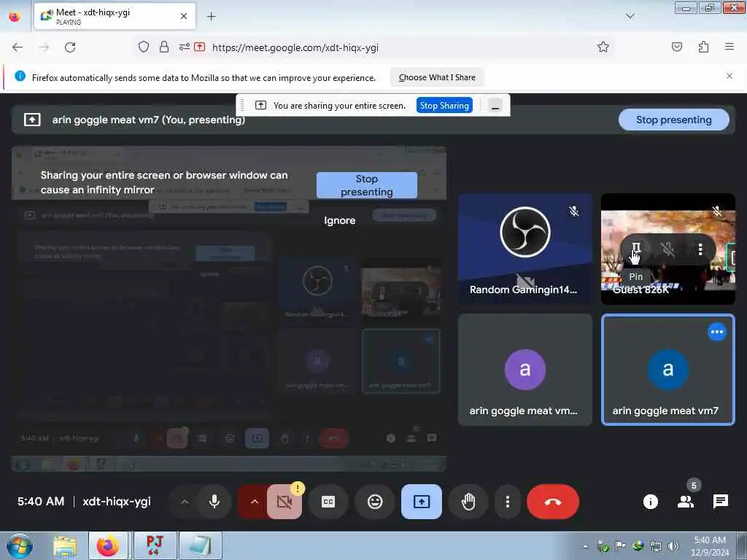
Task: Pin the Guest 826K tile
Action: (636, 248)
